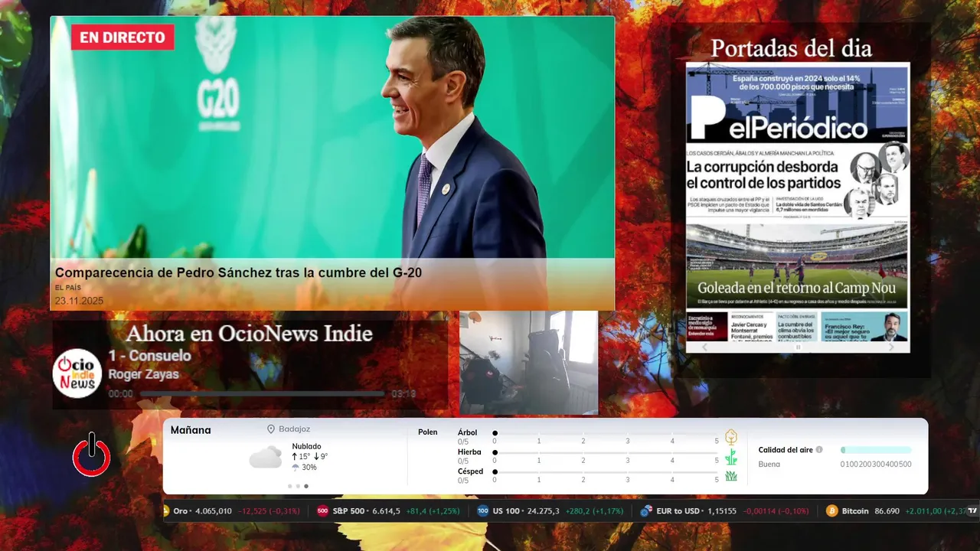Click the EN DIRECTO live badge
Screen dimensions: 980x551
tap(122, 37)
